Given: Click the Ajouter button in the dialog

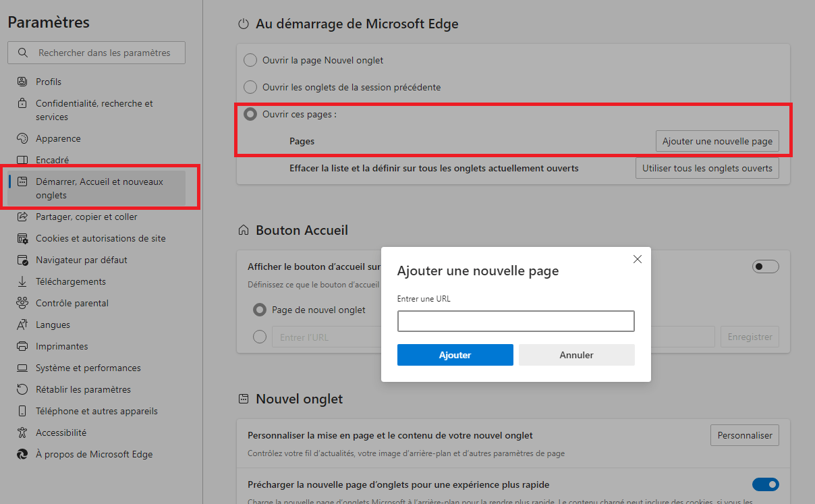Looking at the screenshot, I should [x=455, y=354].
